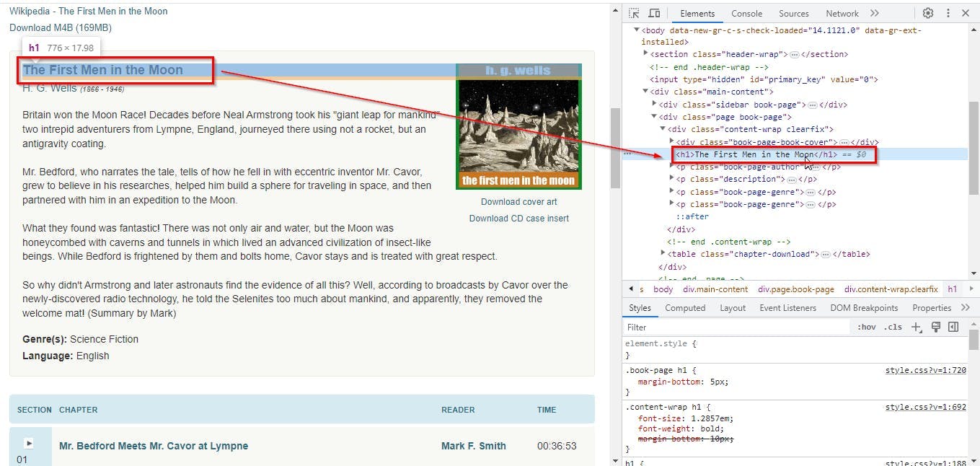
Task: Add a new style rule with plus icon
Action: tap(917, 327)
